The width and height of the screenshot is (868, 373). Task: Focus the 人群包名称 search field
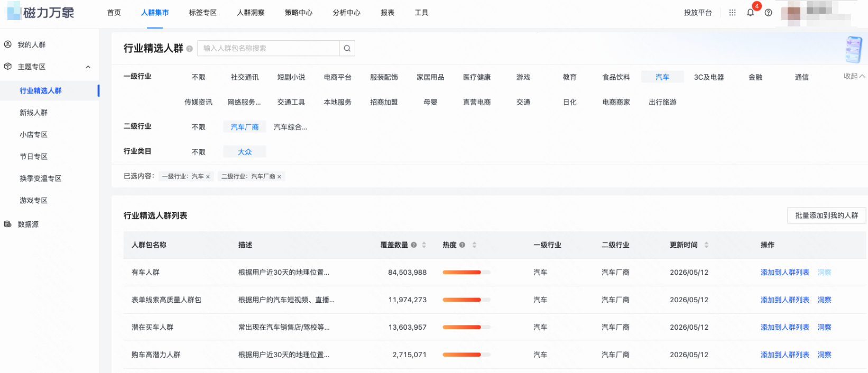(269, 48)
